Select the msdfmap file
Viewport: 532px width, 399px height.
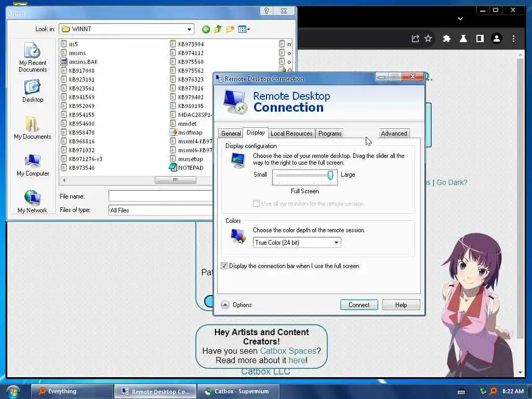(x=186, y=132)
